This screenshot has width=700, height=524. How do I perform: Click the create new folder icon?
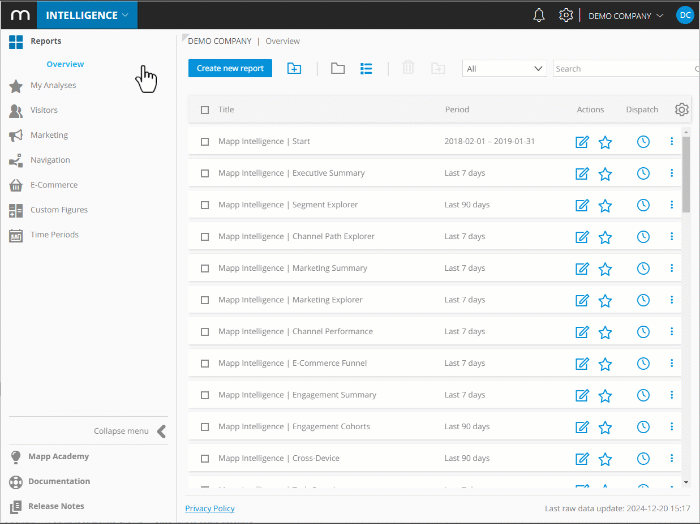point(294,68)
